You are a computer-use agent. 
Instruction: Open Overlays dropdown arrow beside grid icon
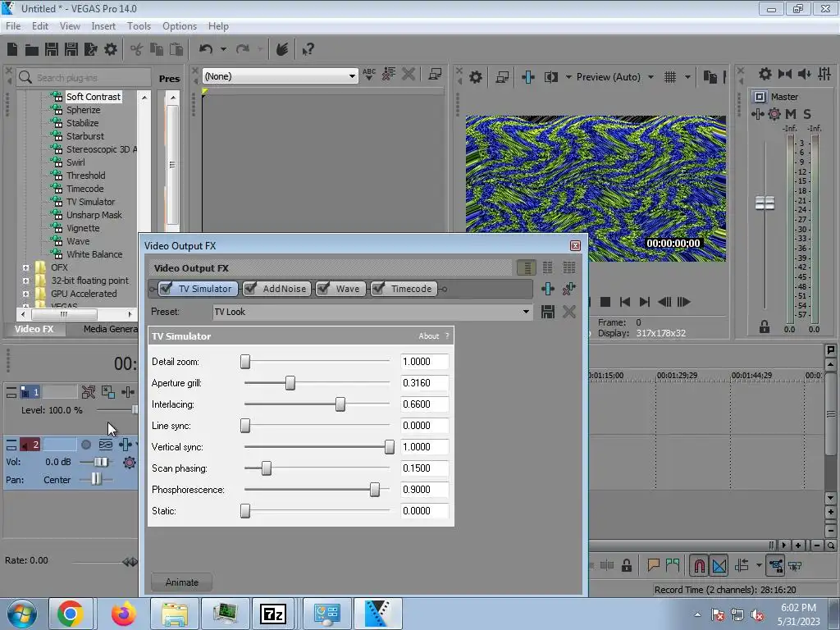[687, 77]
